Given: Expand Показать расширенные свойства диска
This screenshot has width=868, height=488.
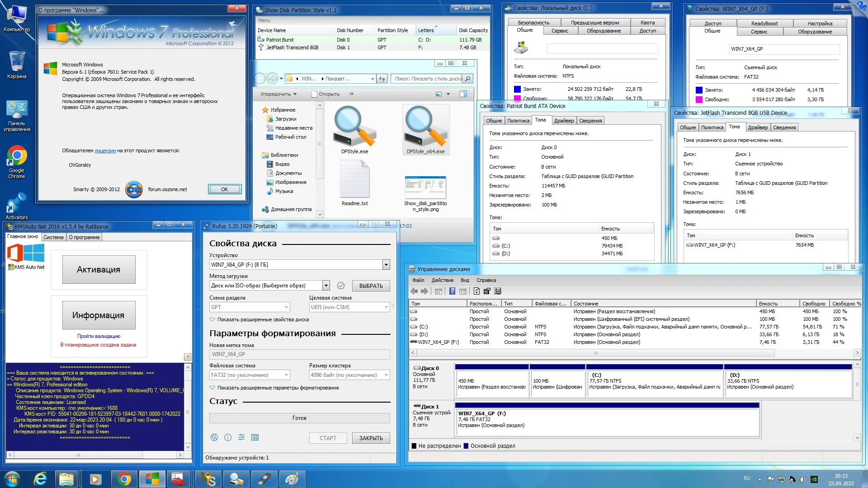Looking at the screenshot, I should (x=263, y=319).
